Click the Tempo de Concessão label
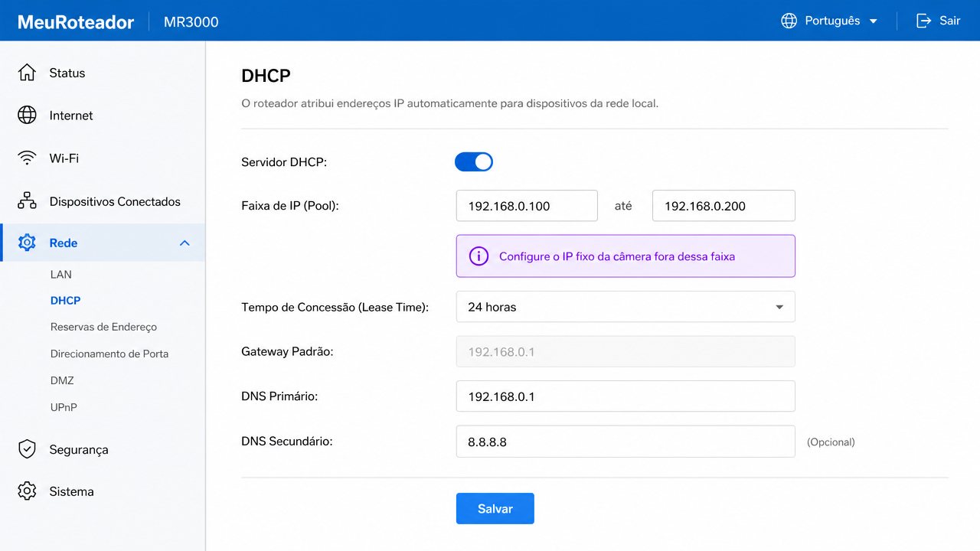980x551 pixels. [x=335, y=307]
